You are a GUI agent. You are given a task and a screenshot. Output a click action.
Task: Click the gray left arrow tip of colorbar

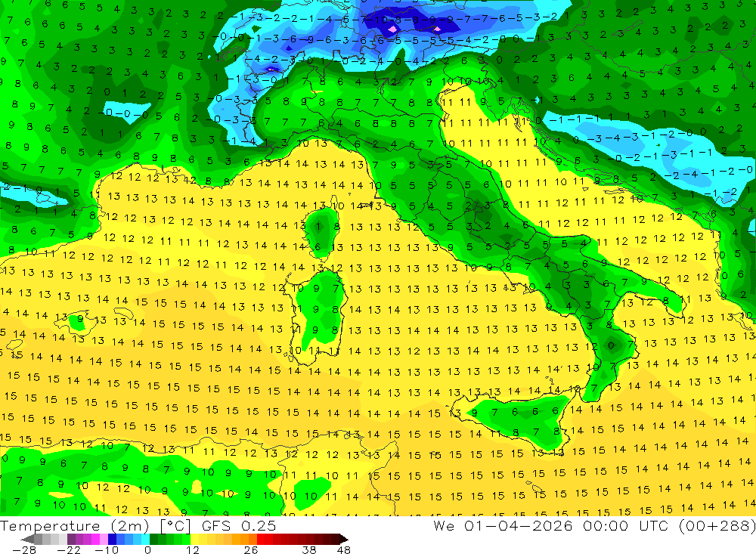[x=27, y=539]
